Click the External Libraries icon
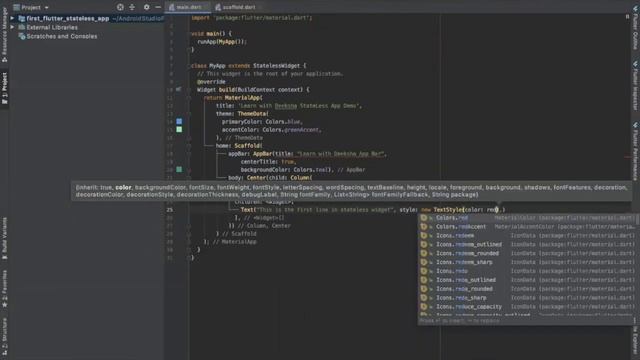 pos(22,27)
